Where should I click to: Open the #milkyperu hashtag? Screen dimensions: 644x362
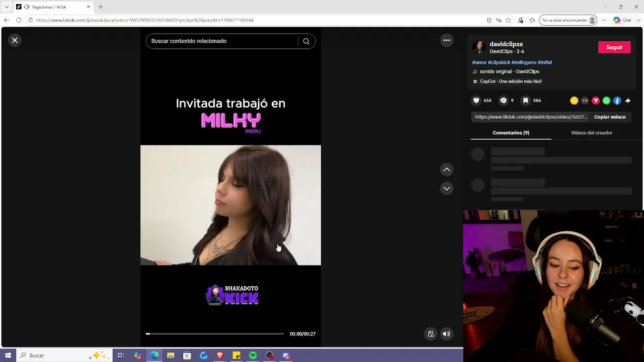(x=524, y=62)
